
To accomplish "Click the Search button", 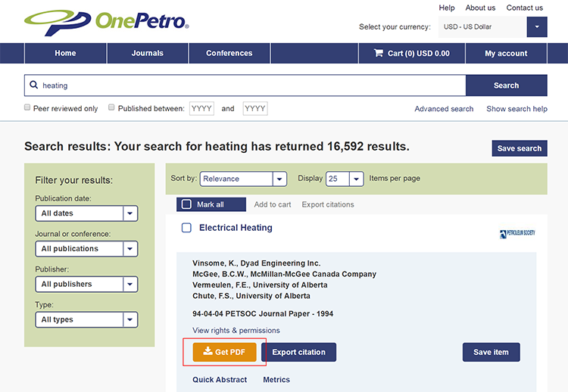I will tap(507, 86).
